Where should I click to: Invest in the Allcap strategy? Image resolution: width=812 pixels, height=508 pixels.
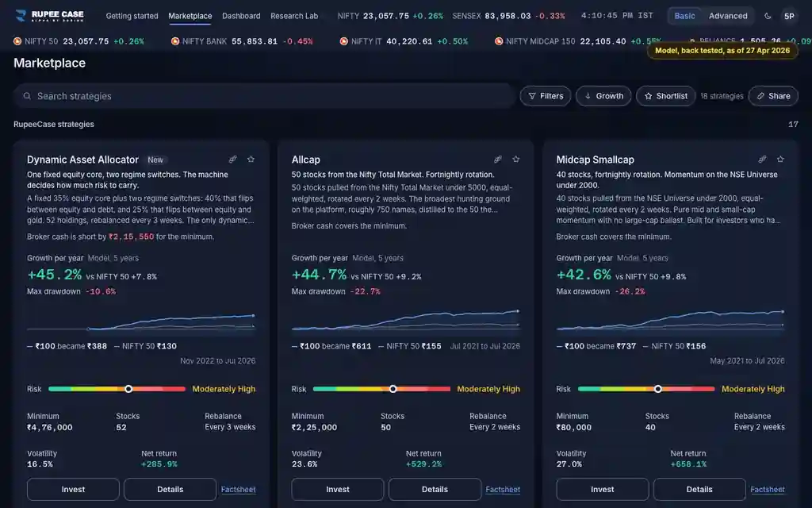tap(338, 489)
